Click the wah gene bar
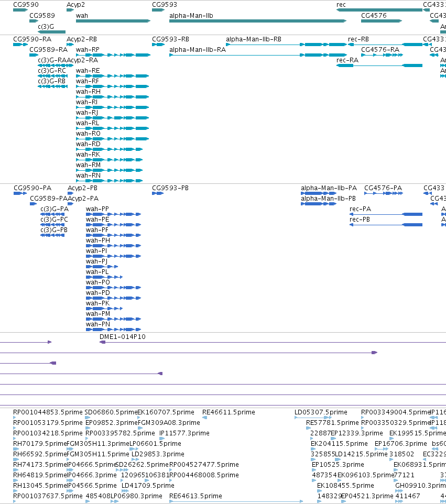This screenshot has width=446, height=504. tap(113, 21)
